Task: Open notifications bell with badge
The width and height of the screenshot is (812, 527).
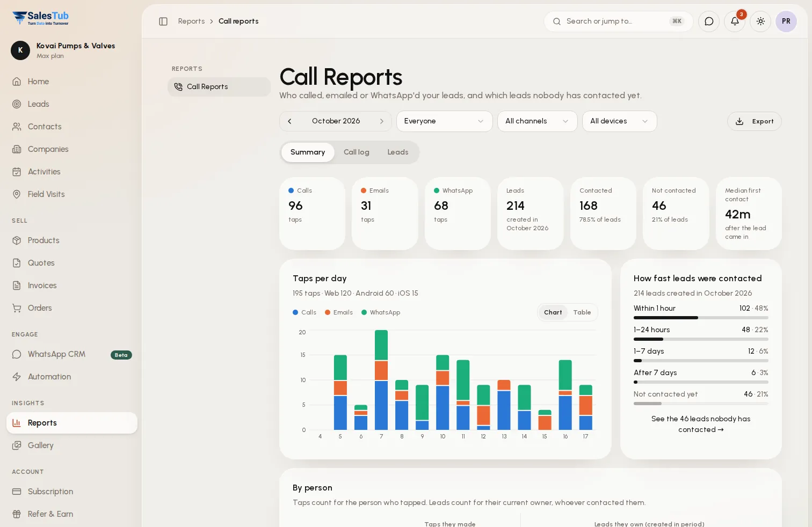Action: point(735,21)
